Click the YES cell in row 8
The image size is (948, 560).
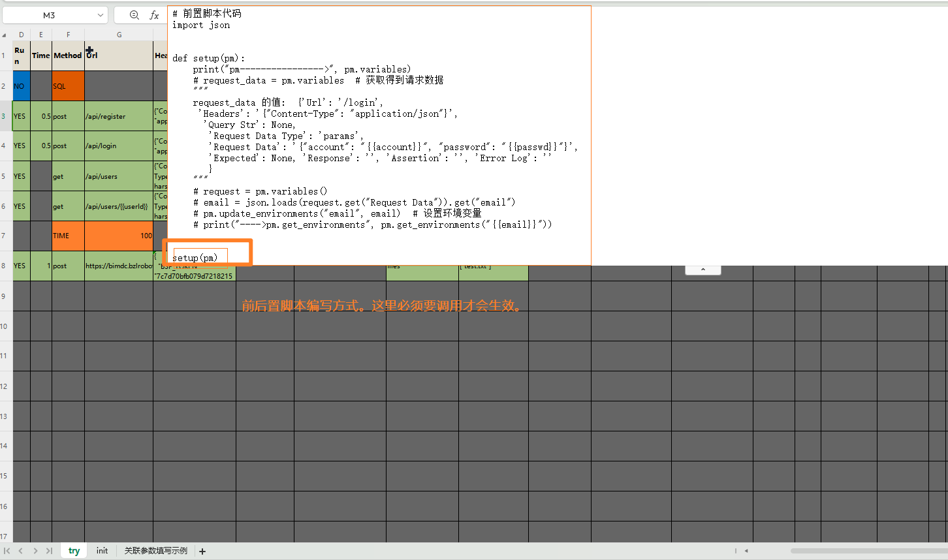pyautogui.click(x=21, y=266)
